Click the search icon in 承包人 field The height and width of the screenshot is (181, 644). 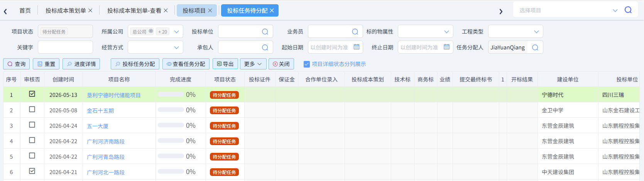pos(265,47)
